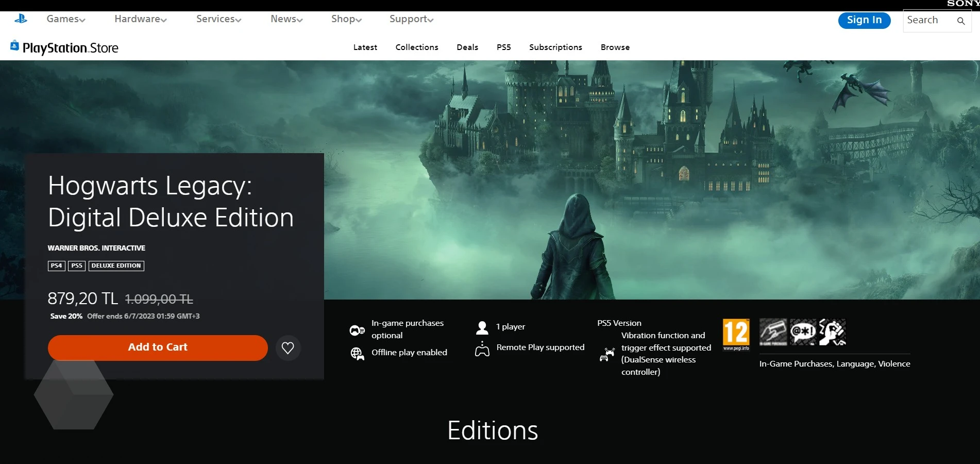Add game to wishlist with heart icon
This screenshot has height=464, width=980.
point(288,348)
